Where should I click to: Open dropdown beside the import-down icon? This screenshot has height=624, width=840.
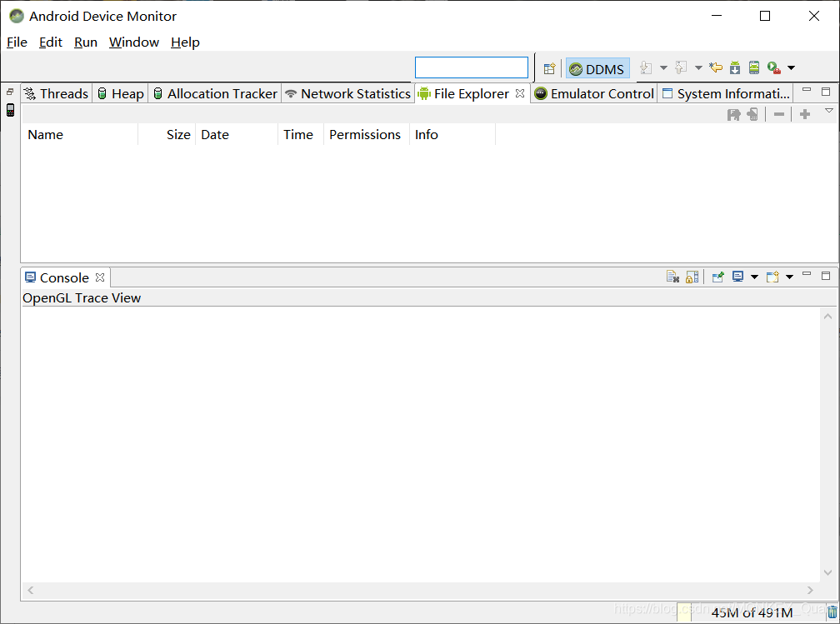tap(663, 68)
